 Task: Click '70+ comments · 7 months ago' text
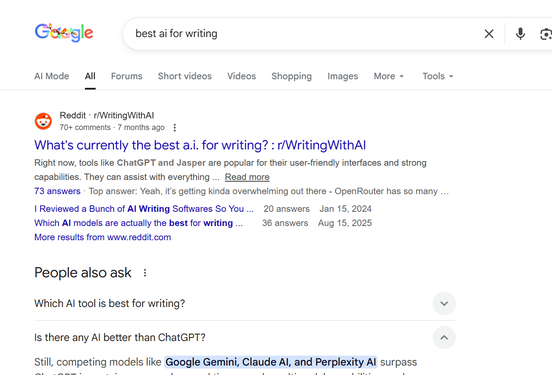point(112,127)
